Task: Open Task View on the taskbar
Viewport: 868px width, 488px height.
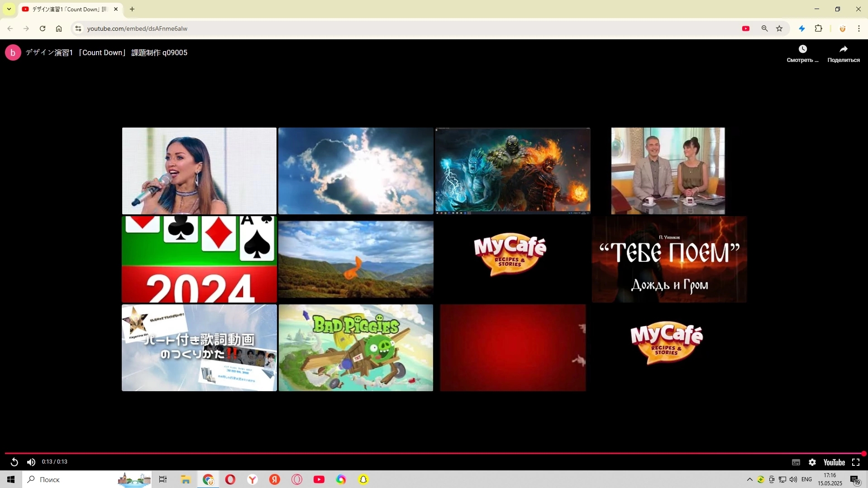Action: (x=163, y=479)
